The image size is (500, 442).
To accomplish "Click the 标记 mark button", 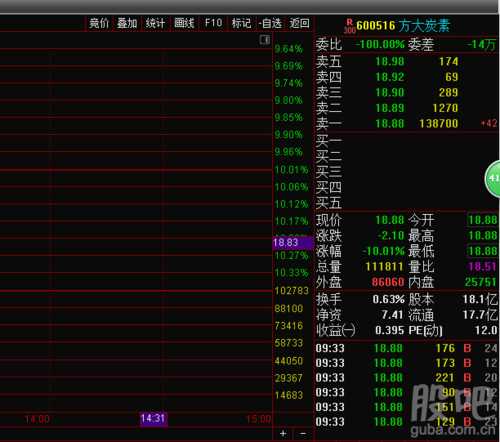I will pyautogui.click(x=241, y=23).
